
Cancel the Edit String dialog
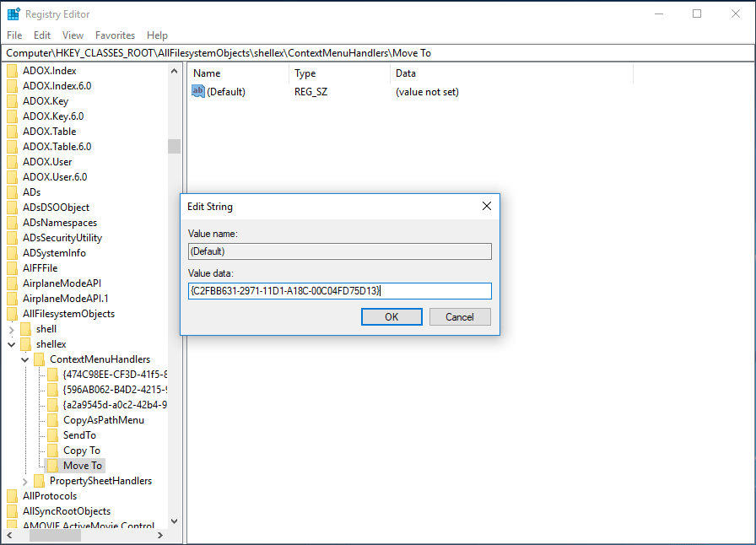(x=460, y=317)
